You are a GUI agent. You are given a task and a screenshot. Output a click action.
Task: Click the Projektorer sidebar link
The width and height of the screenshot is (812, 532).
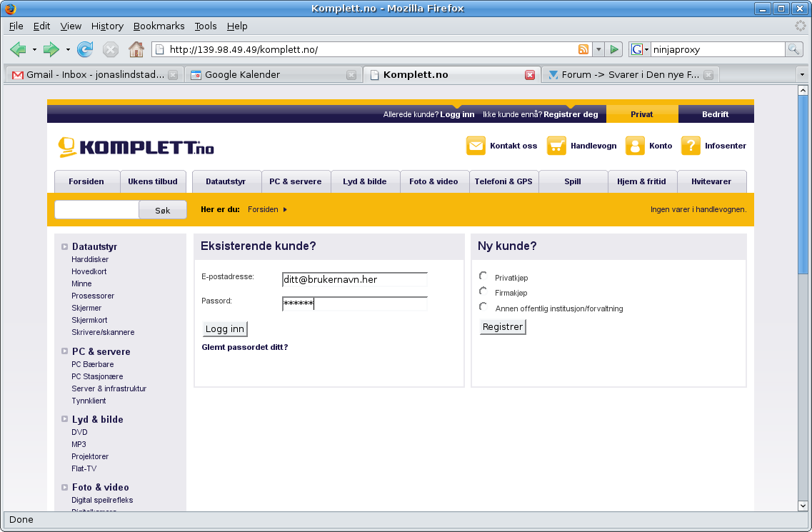pos(90,456)
